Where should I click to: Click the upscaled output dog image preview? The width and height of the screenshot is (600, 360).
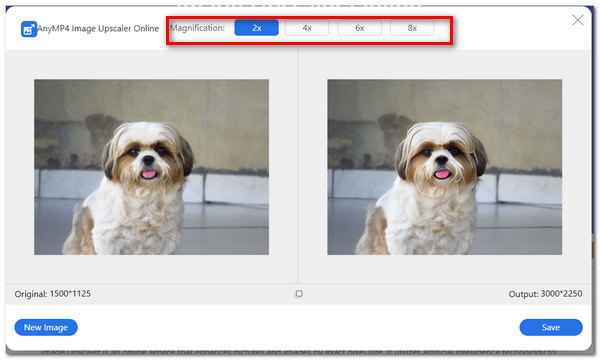click(445, 167)
